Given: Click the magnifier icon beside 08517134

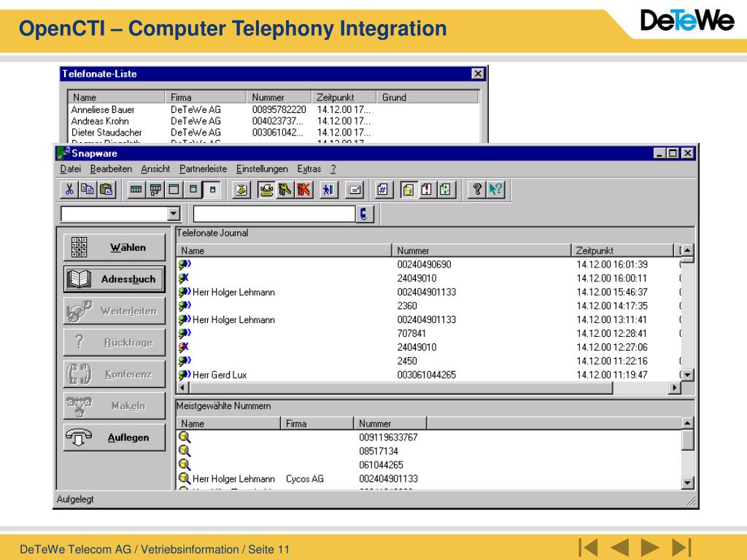Looking at the screenshot, I should (x=185, y=451).
